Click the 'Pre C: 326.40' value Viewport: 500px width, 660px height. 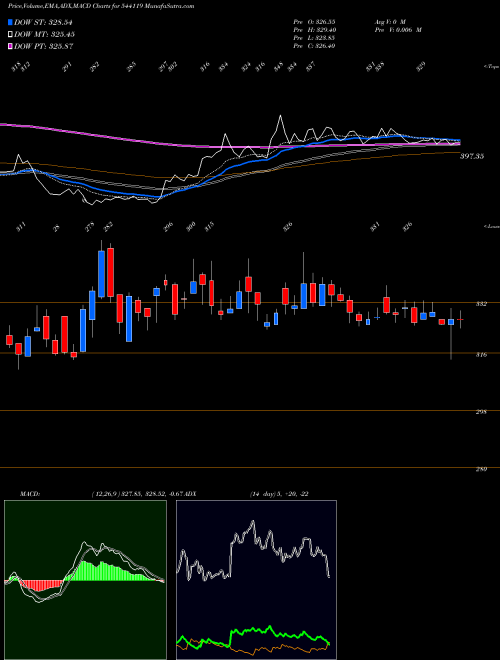tap(314, 46)
